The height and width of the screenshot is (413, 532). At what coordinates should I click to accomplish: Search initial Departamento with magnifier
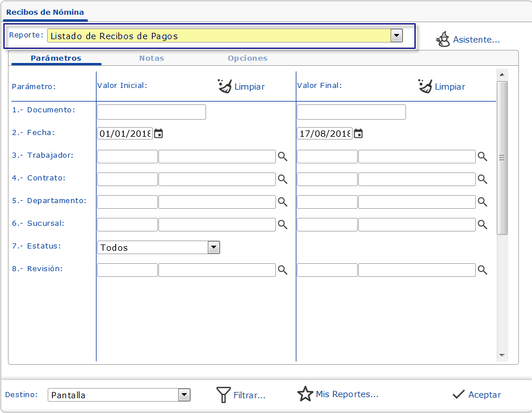(x=283, y=202)
